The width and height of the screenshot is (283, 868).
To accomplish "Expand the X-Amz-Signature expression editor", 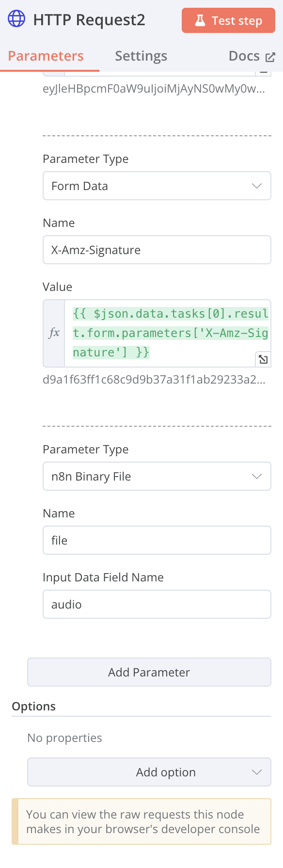I will pos(263,359).
